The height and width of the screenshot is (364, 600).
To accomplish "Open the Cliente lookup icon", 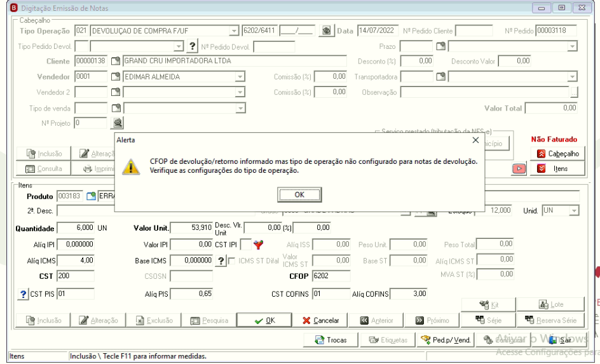I will (x=116, y=61).
